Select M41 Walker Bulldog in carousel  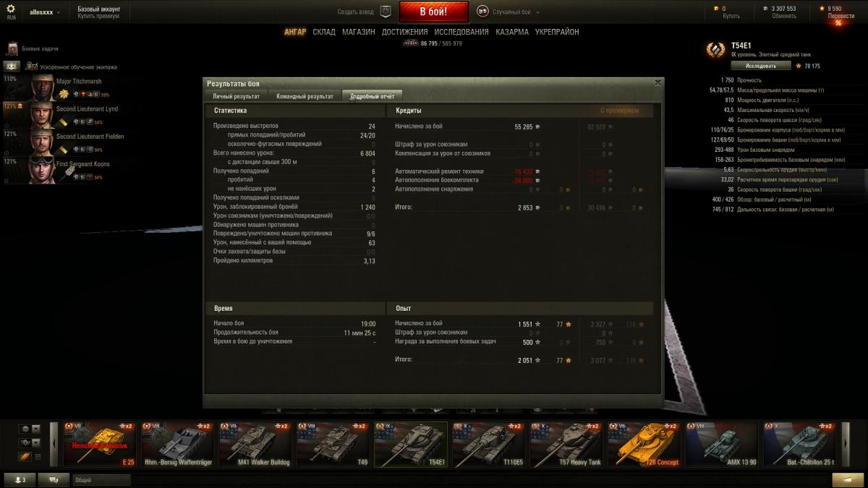[255, 445]
